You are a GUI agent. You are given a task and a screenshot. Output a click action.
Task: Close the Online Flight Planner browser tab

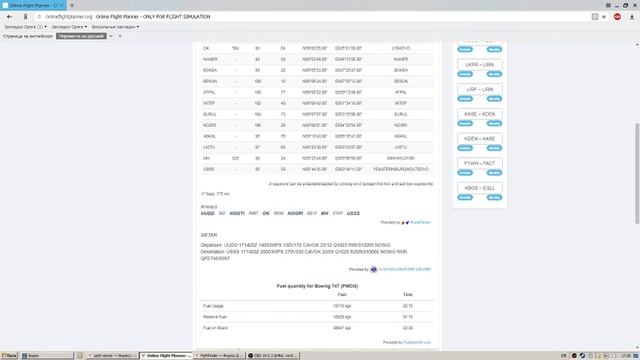62,5
